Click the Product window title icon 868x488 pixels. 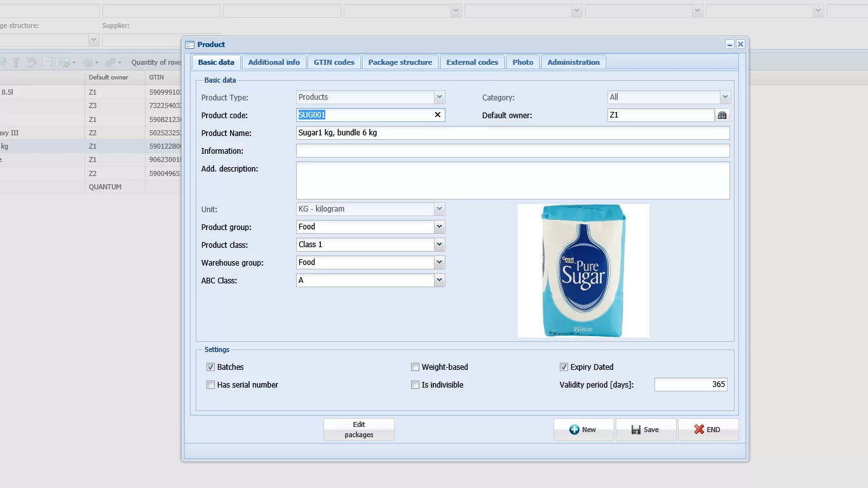click(189, 44)
